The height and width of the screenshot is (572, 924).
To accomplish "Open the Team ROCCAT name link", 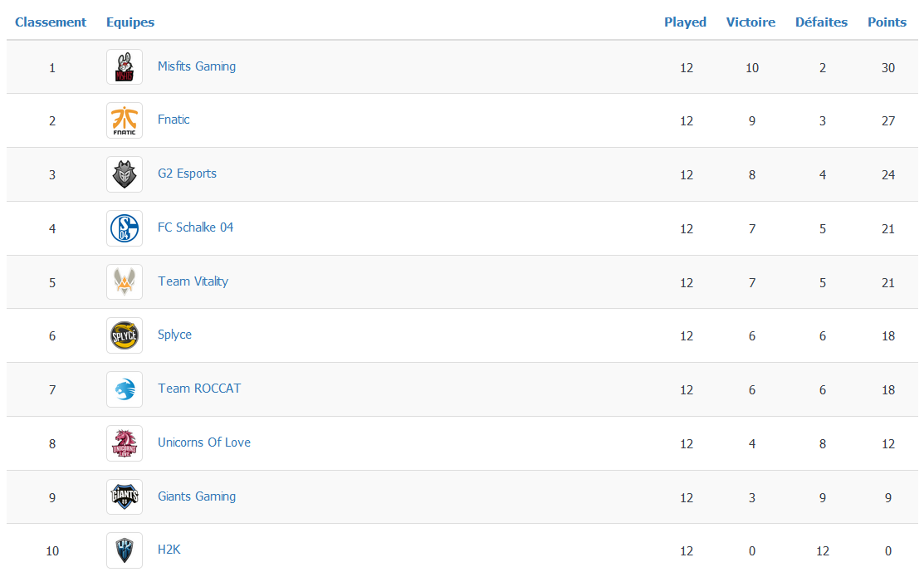I will (199, 389).
